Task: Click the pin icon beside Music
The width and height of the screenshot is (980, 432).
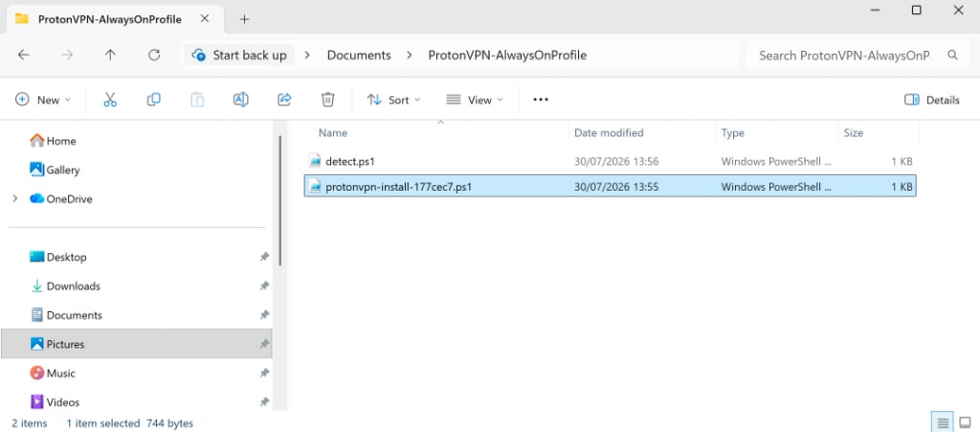Action: click(x=264, y=374)
